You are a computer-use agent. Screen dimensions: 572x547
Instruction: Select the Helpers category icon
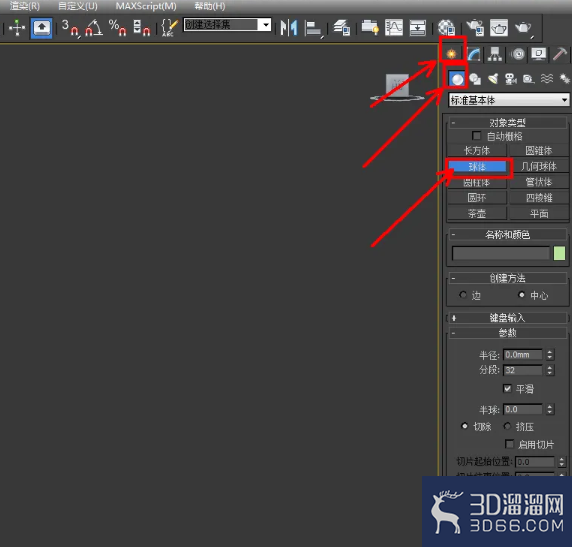point(528,79)
